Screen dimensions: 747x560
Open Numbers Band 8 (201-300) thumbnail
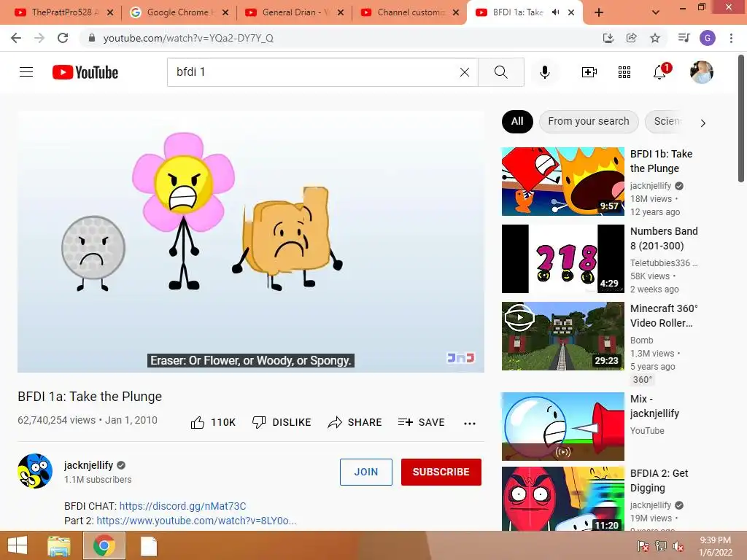[562, 259]
